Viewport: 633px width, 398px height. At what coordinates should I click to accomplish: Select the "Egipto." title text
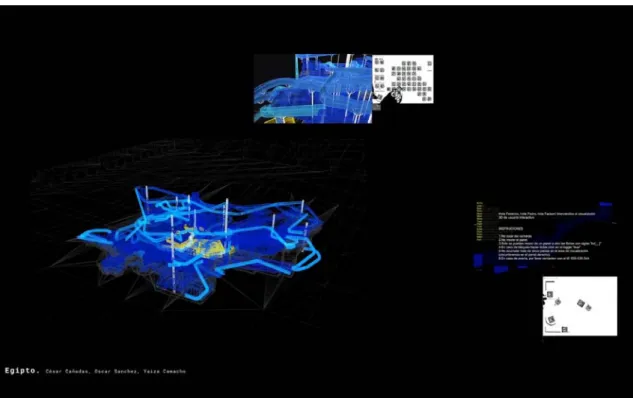[22, 371]
